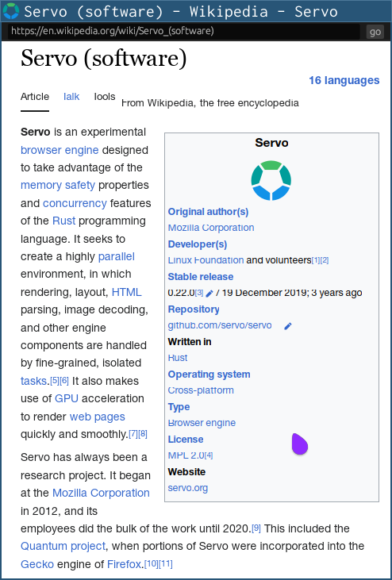Click the Mozilla Corporation link in the infobox

point(211,228)
